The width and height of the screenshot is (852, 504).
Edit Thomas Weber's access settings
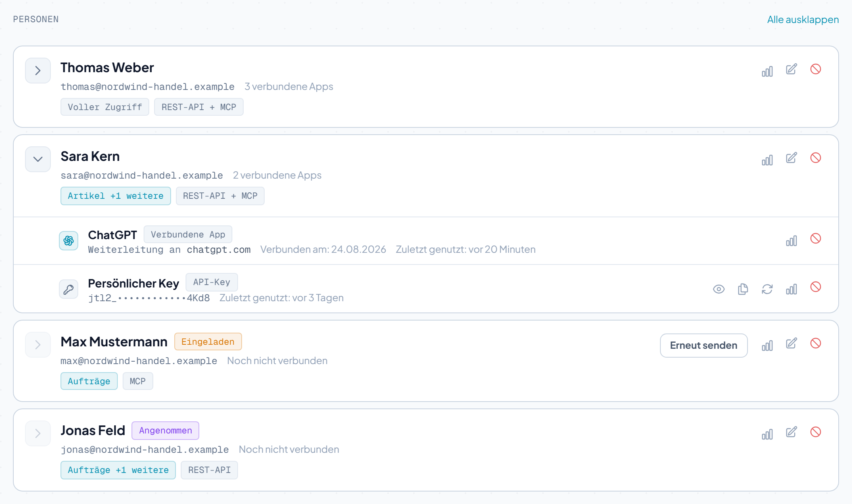[791, 69]
